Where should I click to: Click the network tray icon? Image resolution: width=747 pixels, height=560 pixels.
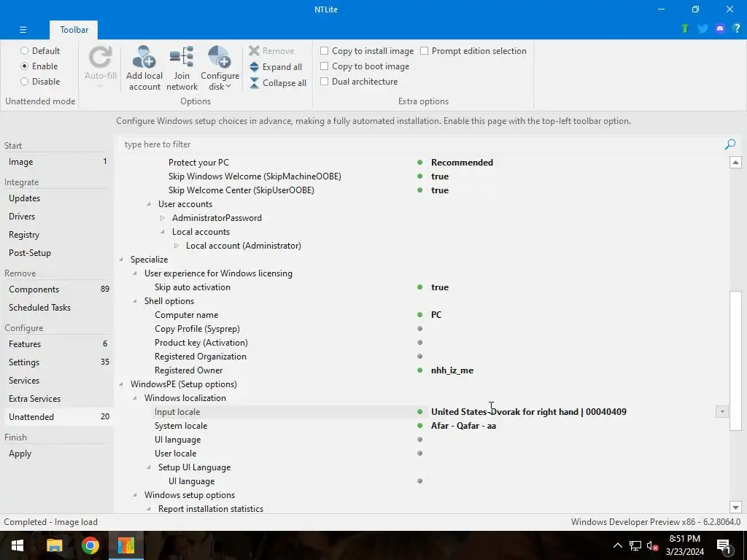coord(635,545)
